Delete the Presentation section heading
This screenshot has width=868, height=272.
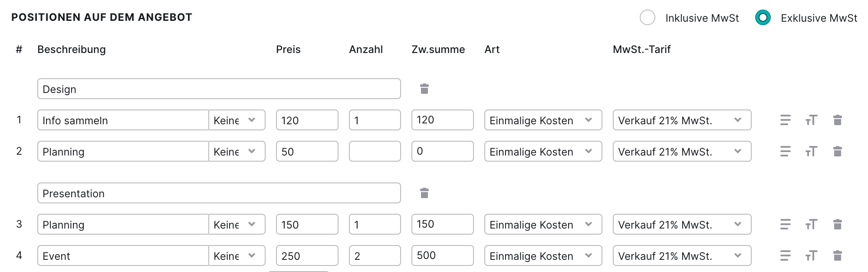click(424, 193)
